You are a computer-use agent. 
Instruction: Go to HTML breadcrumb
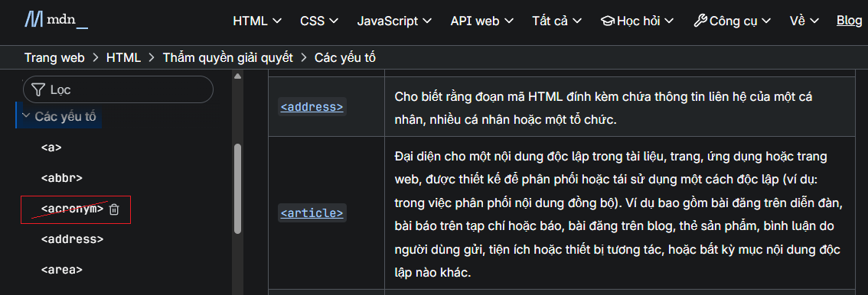[123, 57]
